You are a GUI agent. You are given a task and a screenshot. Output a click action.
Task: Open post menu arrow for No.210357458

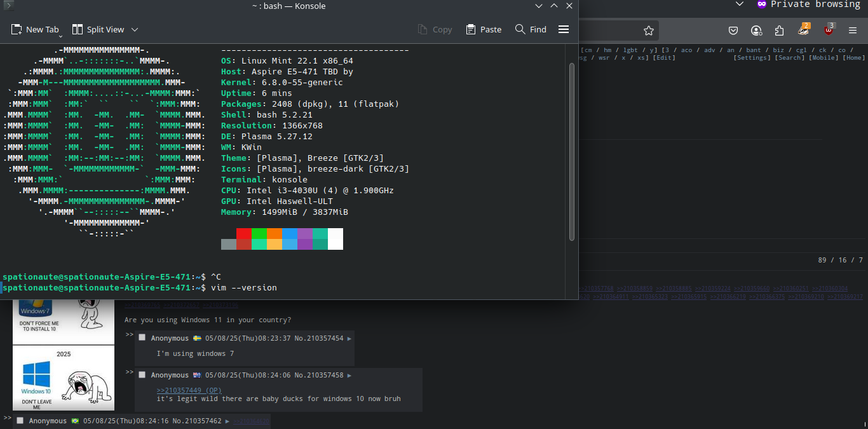[x=349, y=376]
